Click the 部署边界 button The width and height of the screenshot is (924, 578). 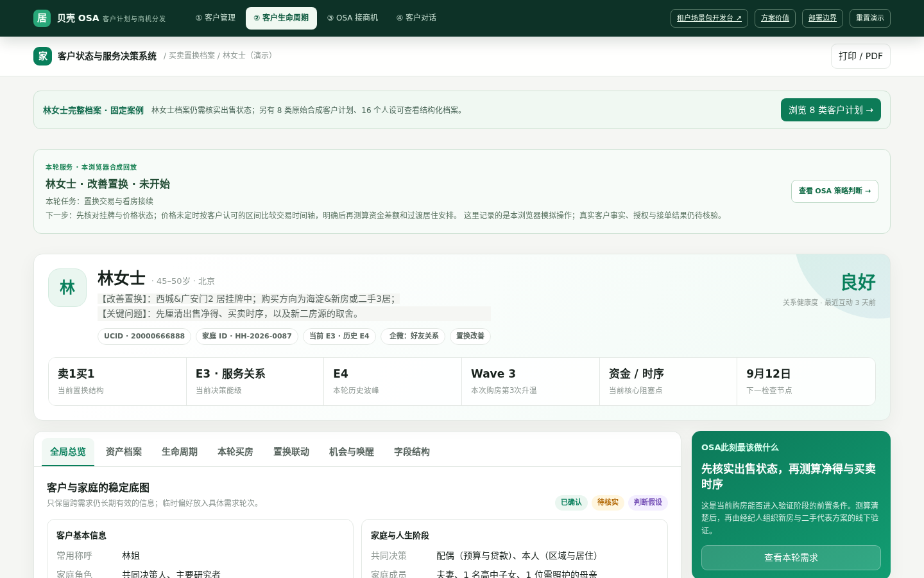(823, 18)
